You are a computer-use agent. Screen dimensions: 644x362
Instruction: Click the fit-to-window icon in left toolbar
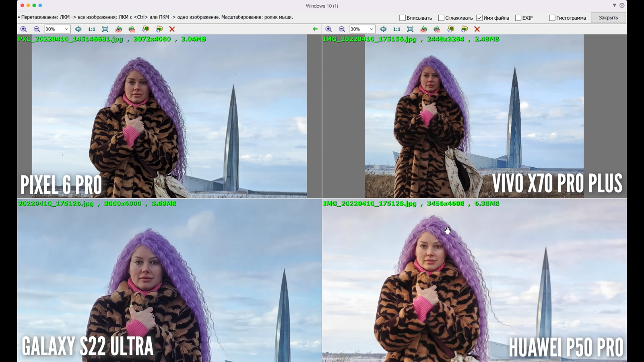[78, 29]
